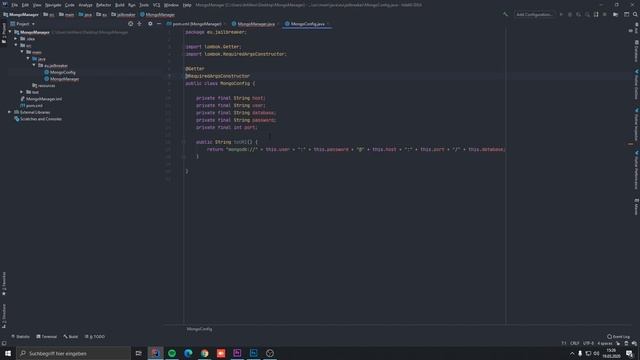640x360 pixels.
Task: Open Project panel settings gear
Action: pos(150,24)
